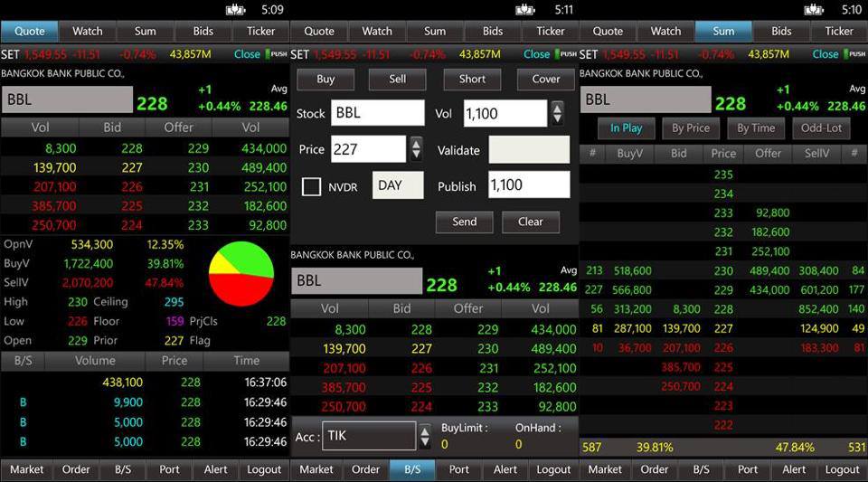The image size is (868, 482).
Task: Focus the Vol field showing 1,100
Action: tap(505, 113)
